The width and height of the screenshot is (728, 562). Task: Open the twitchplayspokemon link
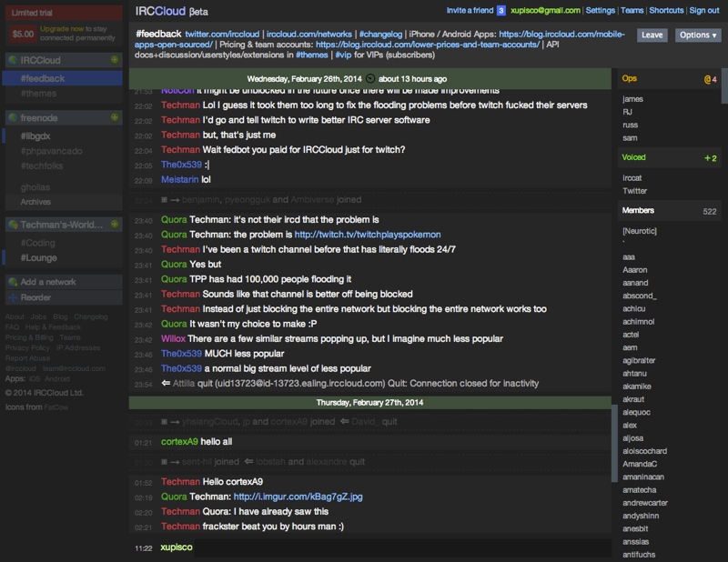(368, 235)
